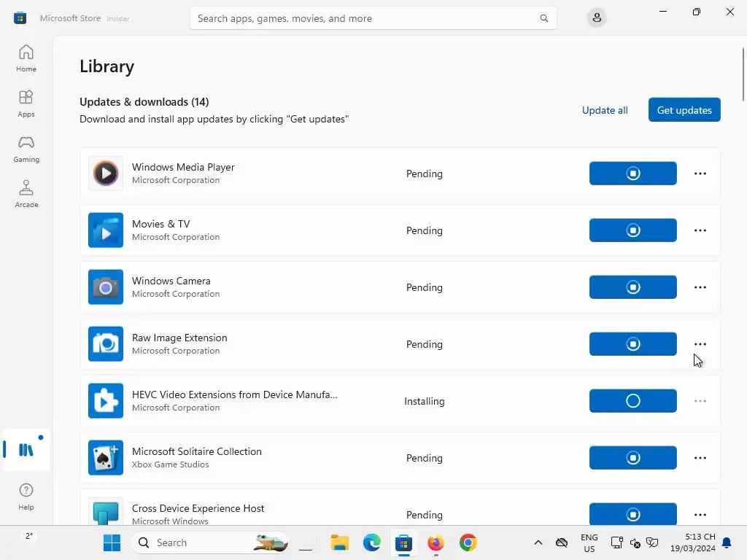Stop Raw Image Extension pending update

(x=632, y=344)
